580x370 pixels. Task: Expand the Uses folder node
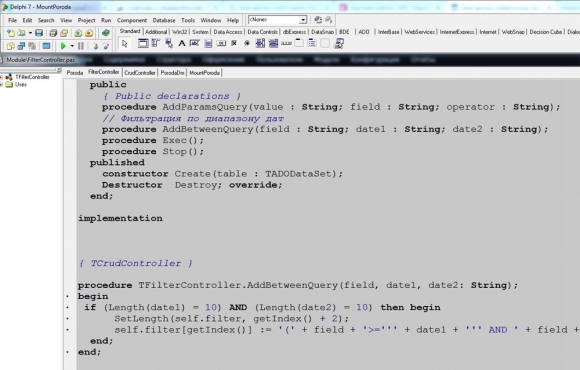(1, 85)
